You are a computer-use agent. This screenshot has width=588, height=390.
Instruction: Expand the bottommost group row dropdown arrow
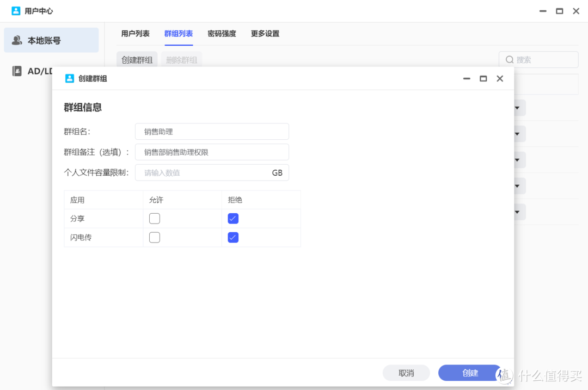click(x=517, y=212)
